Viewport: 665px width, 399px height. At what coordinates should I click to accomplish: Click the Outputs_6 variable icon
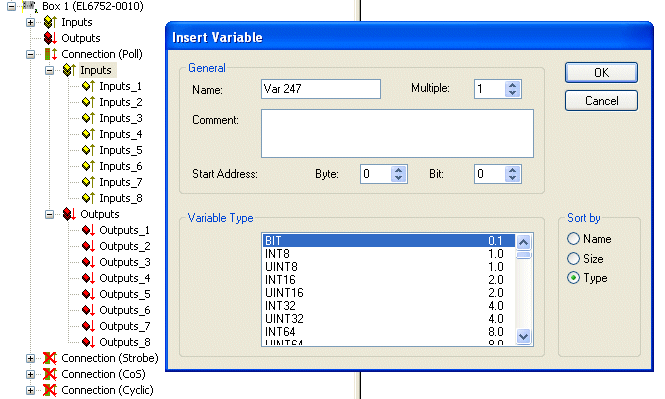[x=88, y=310]
